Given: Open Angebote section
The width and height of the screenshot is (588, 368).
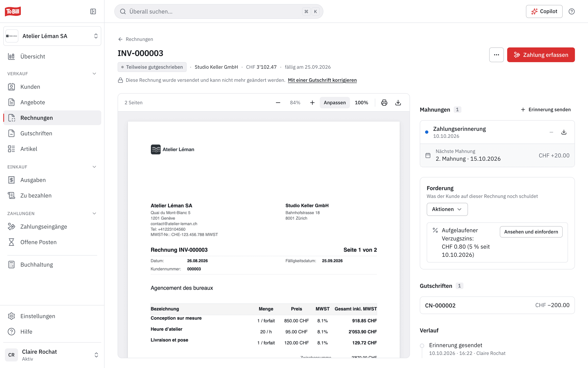Looking at the screenshot, I should coord(52,102).
